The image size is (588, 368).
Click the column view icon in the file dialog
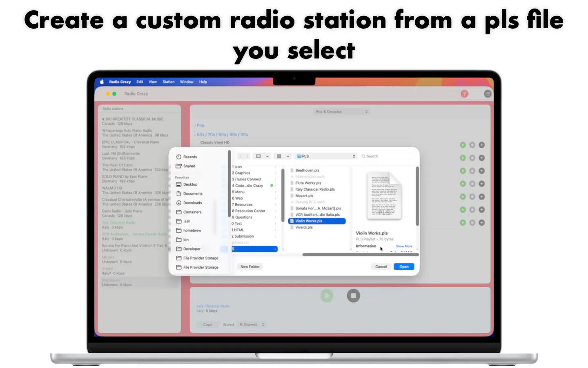[x=258, y=156]
